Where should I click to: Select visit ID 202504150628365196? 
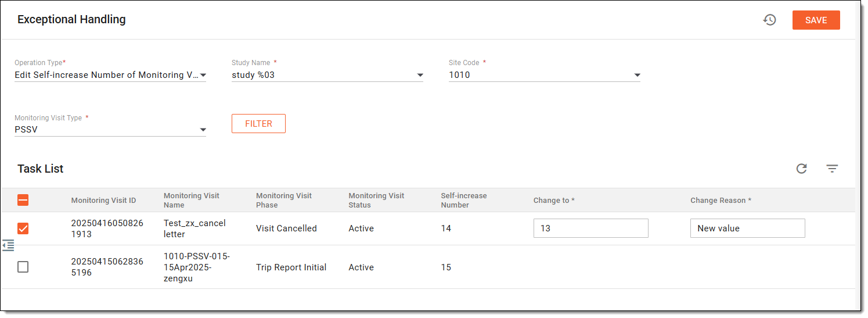(107, 267)
